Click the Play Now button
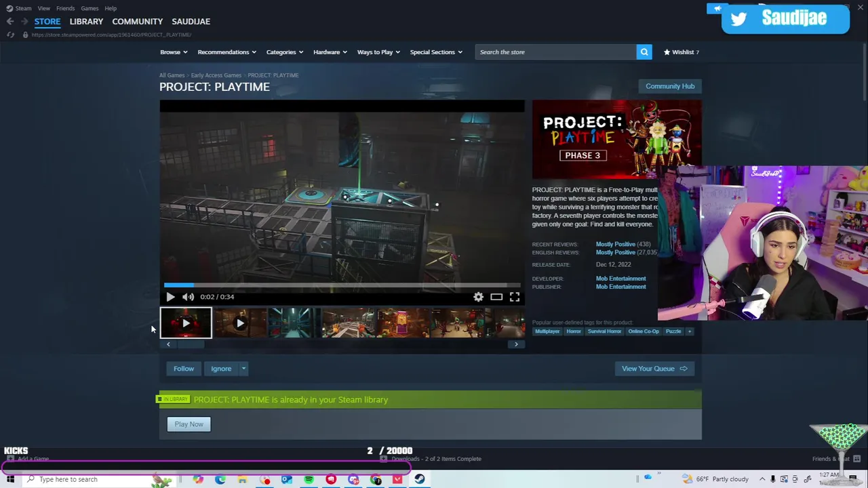This screenshot has height=488, width=868. pos(189,424)
